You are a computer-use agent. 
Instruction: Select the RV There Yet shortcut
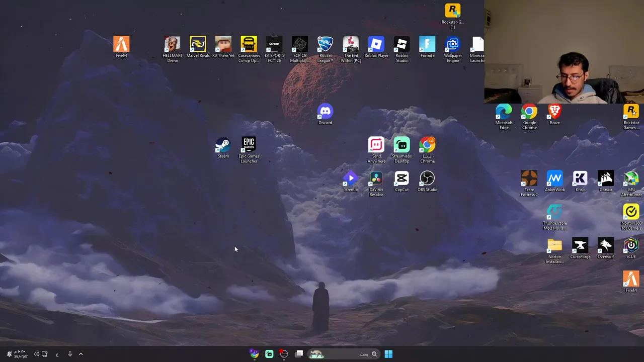(x=223, y=47)
